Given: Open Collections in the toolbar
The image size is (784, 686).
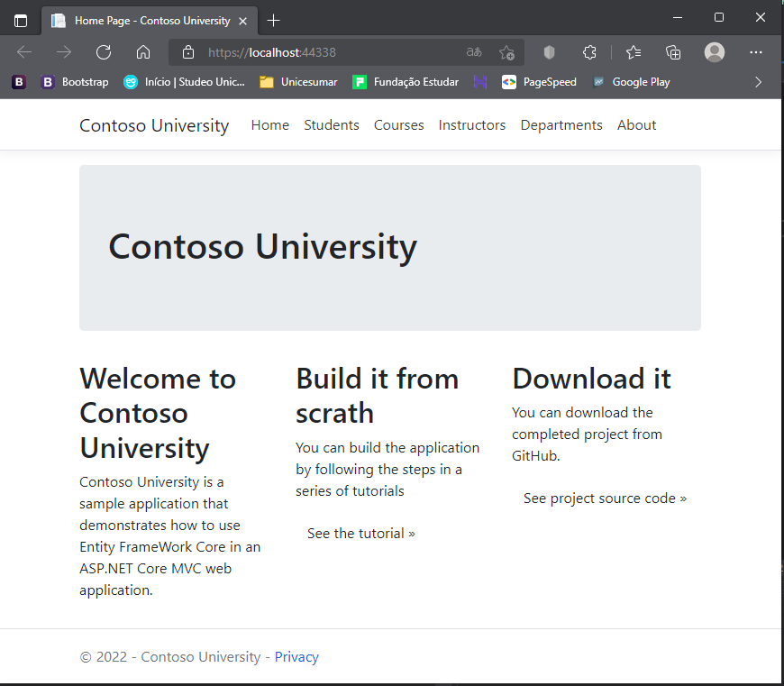Looking at the screenshot, I should 673,52.
